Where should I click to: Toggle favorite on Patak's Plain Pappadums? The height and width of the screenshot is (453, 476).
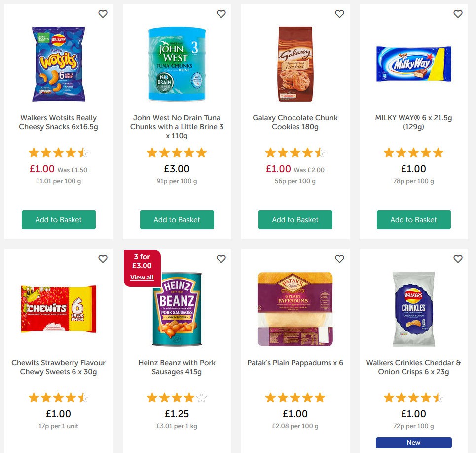click(x=339, y=259)
